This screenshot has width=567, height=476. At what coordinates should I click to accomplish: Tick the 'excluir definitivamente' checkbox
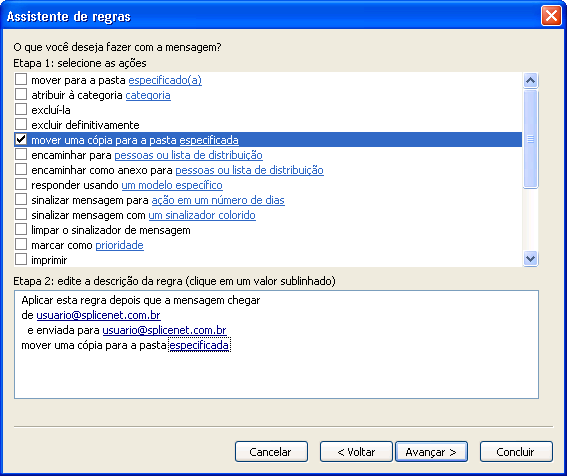click(x=21, y=124)
